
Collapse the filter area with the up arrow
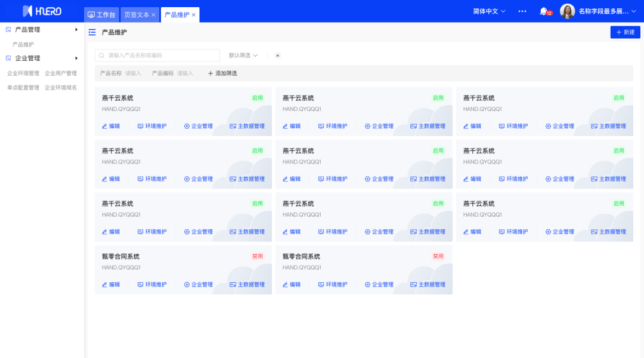[x=277, y=55]
